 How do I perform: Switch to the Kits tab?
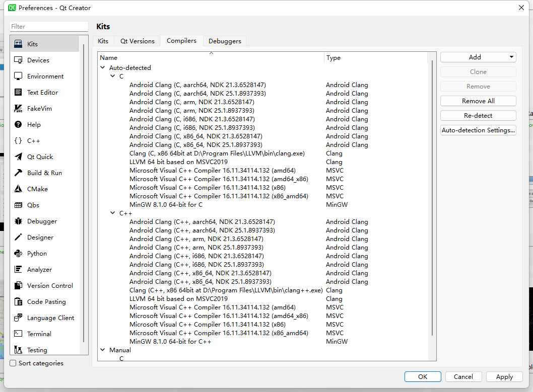(x=103, y=41)
